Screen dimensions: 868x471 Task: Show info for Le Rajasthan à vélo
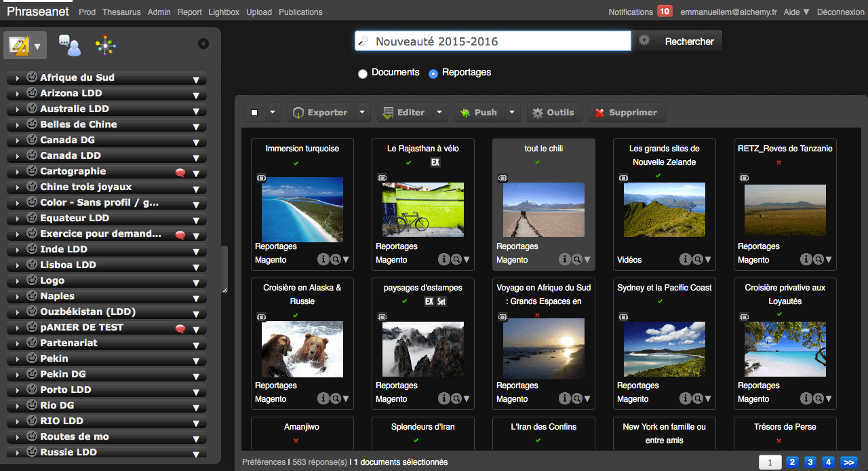tap(443, 259)
